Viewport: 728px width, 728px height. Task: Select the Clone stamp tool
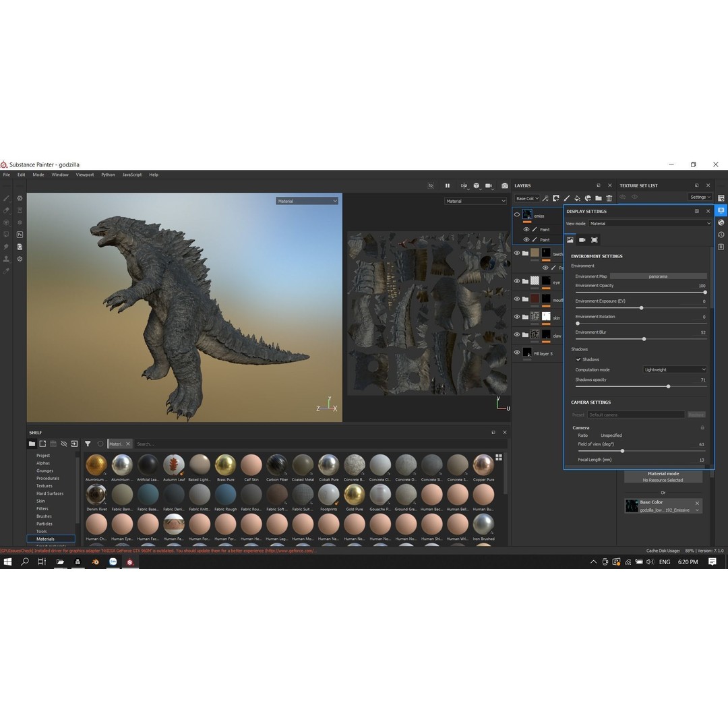click(x=7, y=259)
